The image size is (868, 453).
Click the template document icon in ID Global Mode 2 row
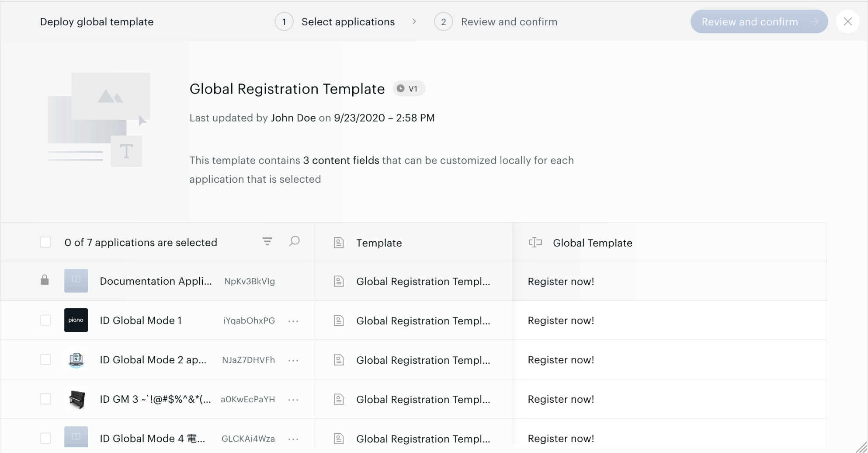point(339,360)
